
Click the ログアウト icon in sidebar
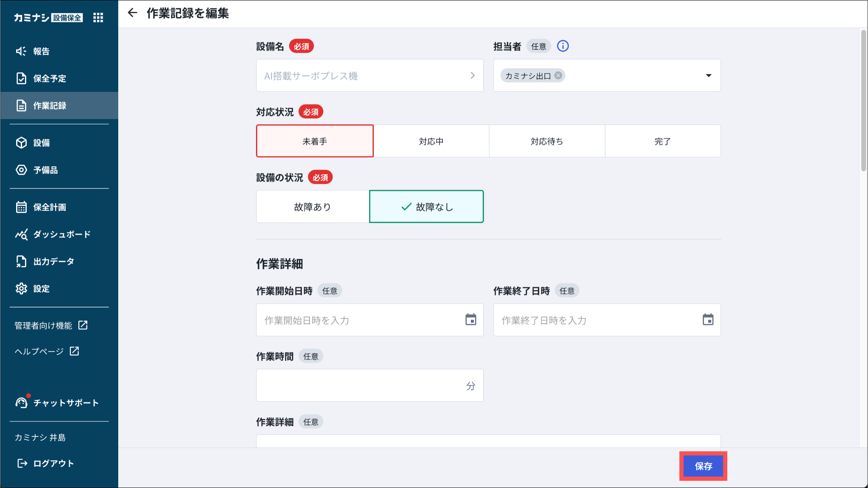[x=22, y=463]
